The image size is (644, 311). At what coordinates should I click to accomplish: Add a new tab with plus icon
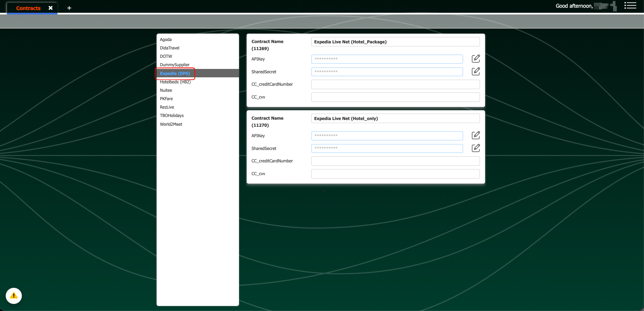69,8
